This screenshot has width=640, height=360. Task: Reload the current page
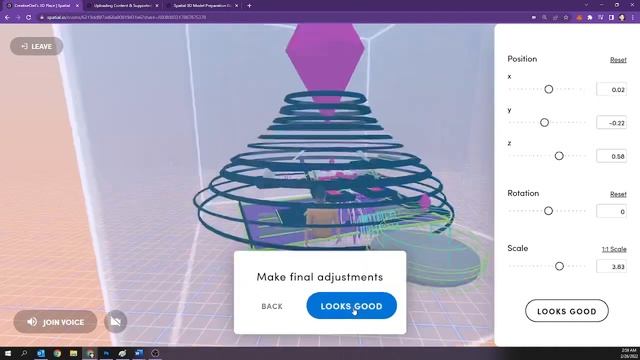coord(29,18)
